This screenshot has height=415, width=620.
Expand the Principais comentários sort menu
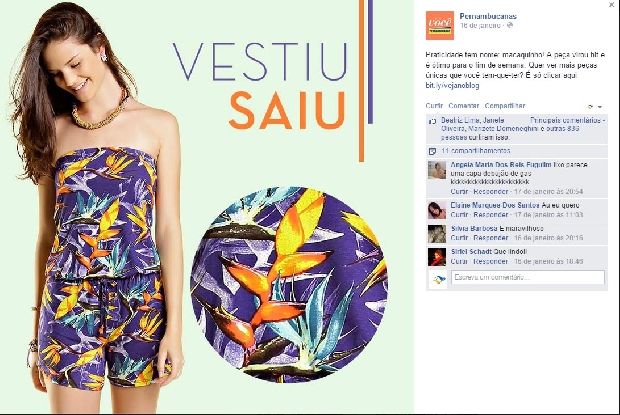pyautogui.click(x=567, y=120)
